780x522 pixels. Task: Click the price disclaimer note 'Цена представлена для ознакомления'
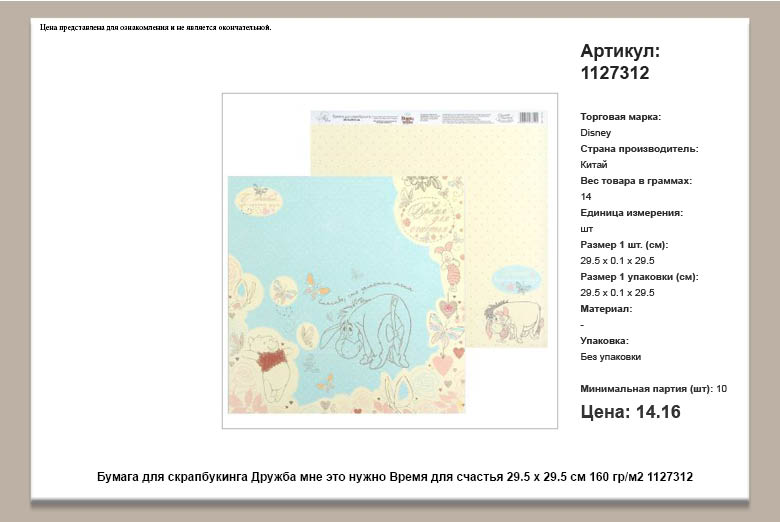click(x=156, y=27)
